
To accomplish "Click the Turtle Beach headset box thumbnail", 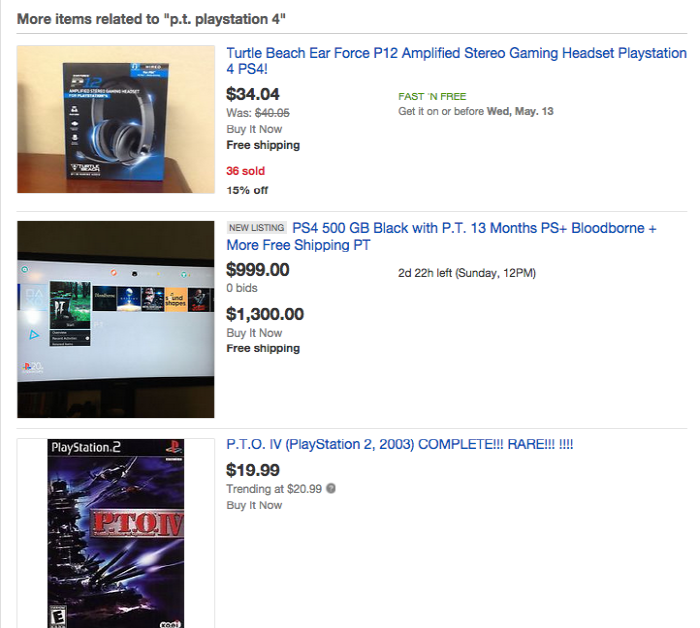I will (x=116, y=119).
